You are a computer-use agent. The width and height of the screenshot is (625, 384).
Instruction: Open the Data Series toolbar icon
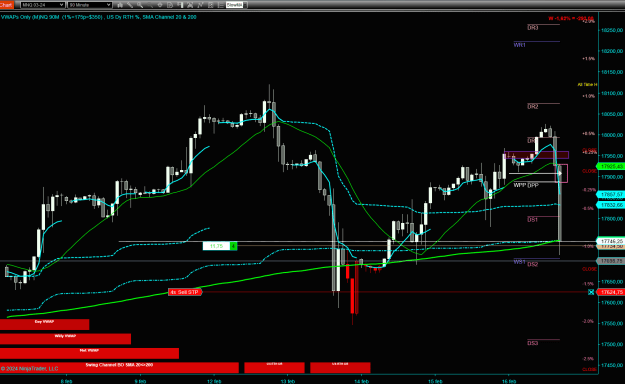(x=190, y=5)
